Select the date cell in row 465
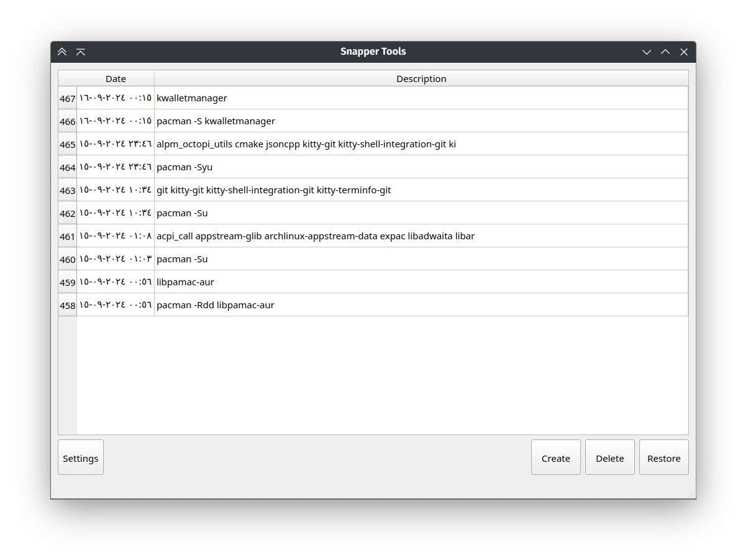This screenshot has width=748, height=560. click(116, 144)
